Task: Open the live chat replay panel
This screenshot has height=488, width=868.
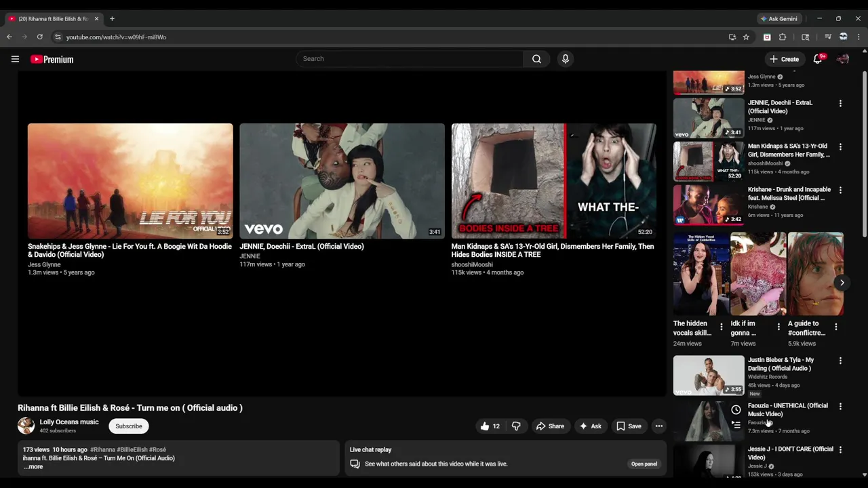Action: click(x=644, y=464)
